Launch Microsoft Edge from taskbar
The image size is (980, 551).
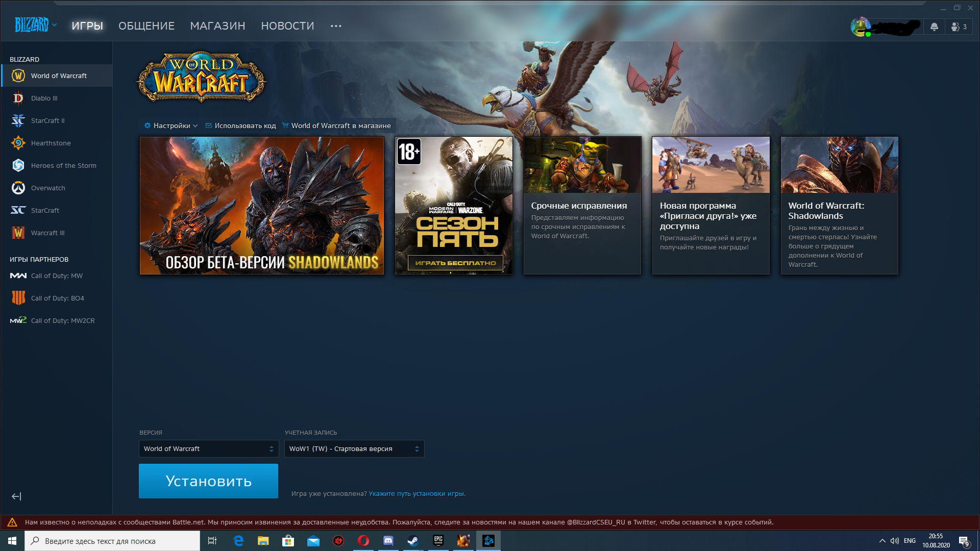click(x=238, y=541)
